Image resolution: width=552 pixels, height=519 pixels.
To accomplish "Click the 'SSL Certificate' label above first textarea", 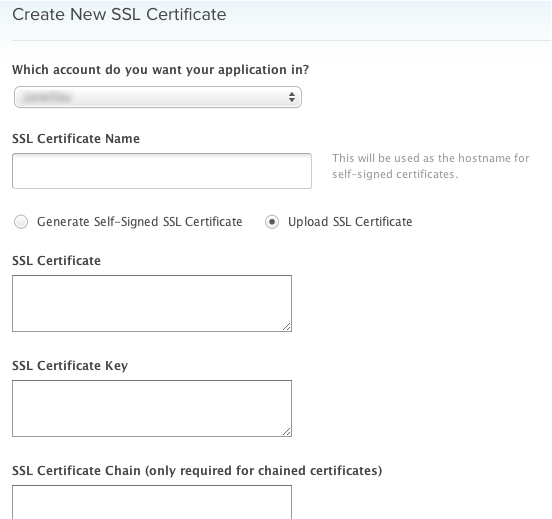I will pos(56,261).
